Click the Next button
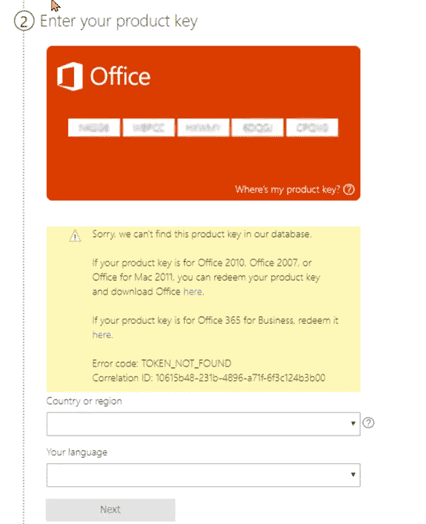 click(x=110, y=510)
